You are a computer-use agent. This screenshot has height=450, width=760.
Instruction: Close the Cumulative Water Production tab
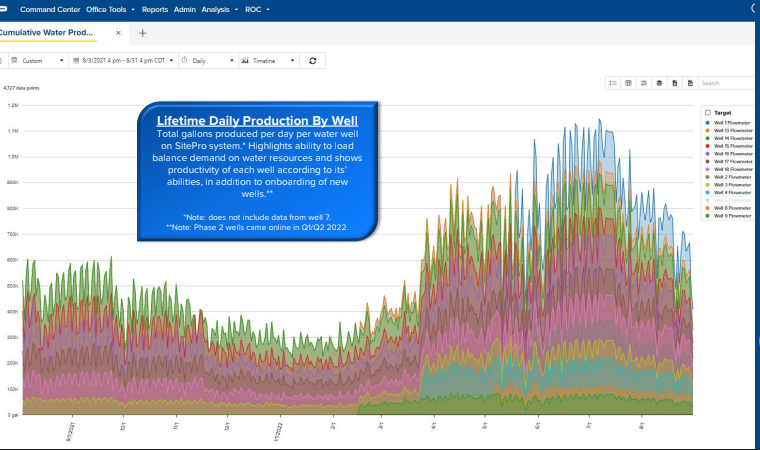click(118, 33)
